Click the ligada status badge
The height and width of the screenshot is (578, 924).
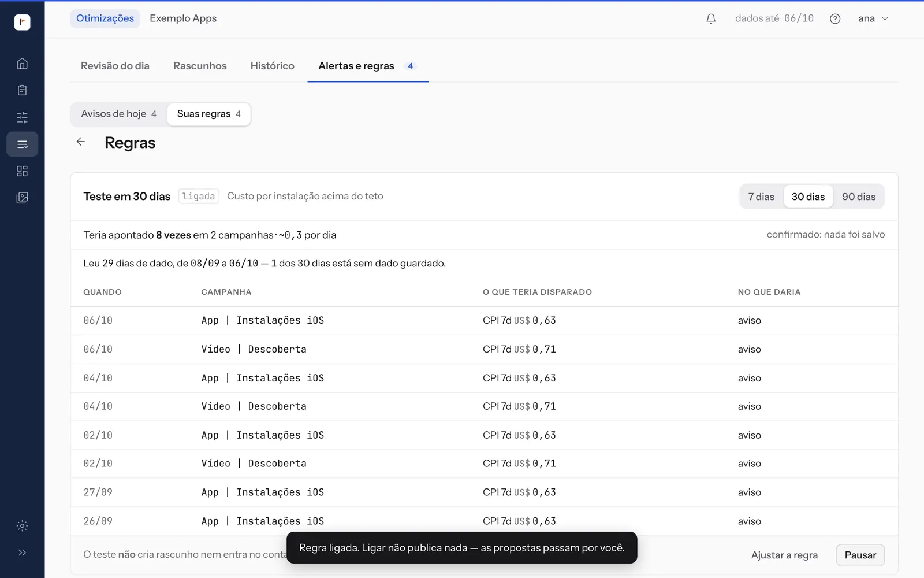coord(199,197)
